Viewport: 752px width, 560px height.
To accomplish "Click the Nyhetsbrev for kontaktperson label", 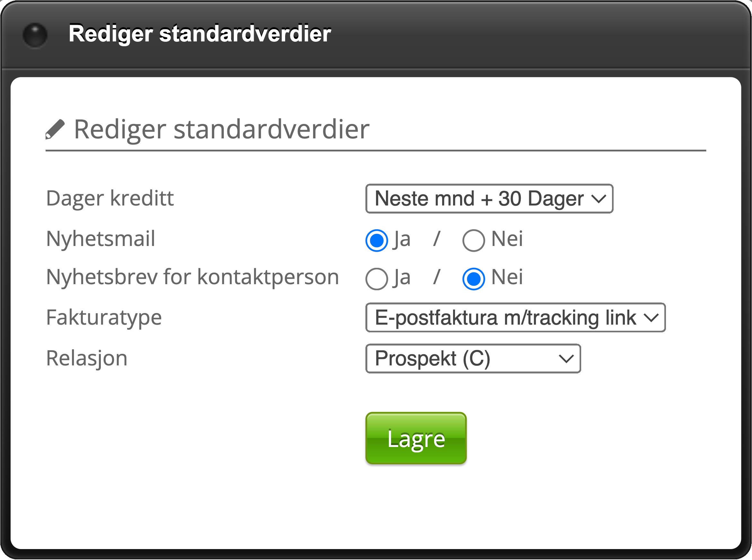I will click(x=192, y=277).
